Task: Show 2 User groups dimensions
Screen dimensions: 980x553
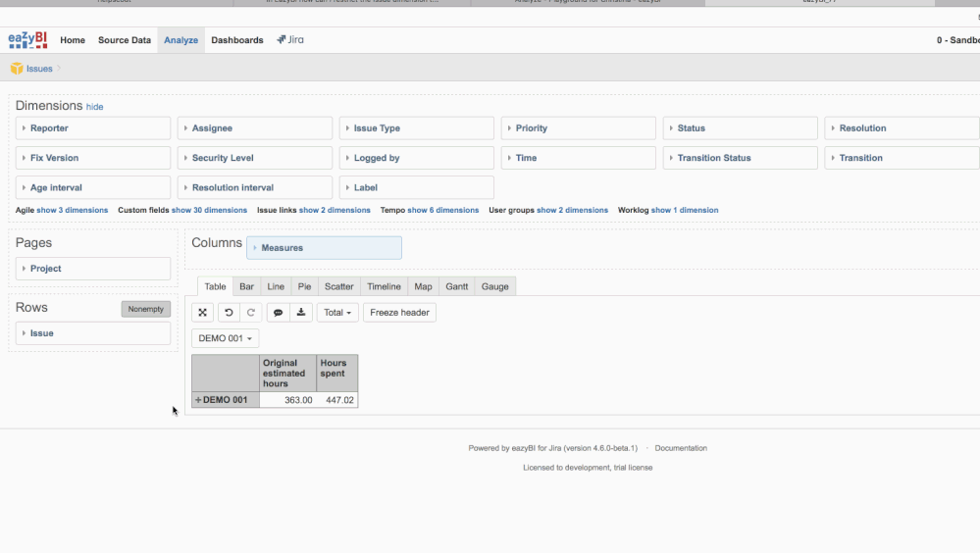Action: coord(573,210)
